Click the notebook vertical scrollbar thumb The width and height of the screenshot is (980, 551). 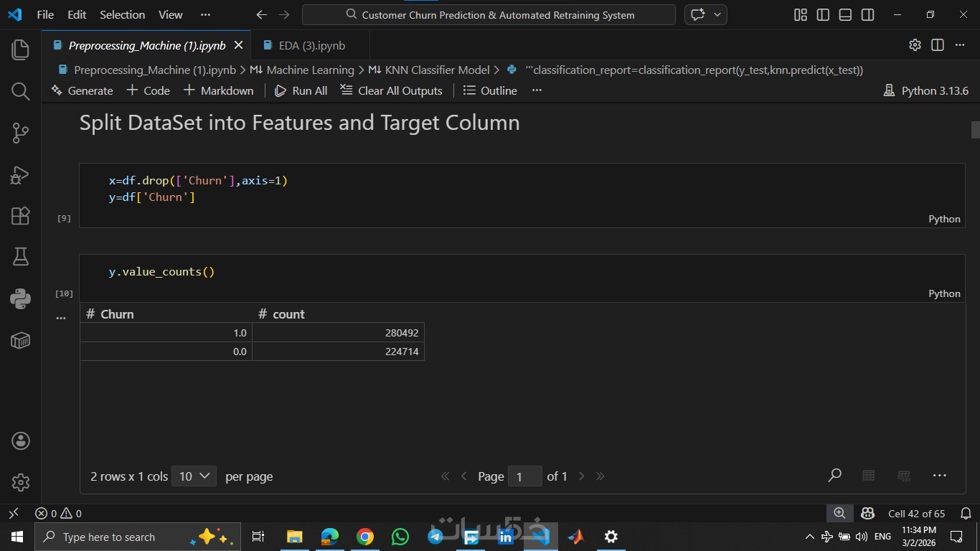click(x=975, y=130)
